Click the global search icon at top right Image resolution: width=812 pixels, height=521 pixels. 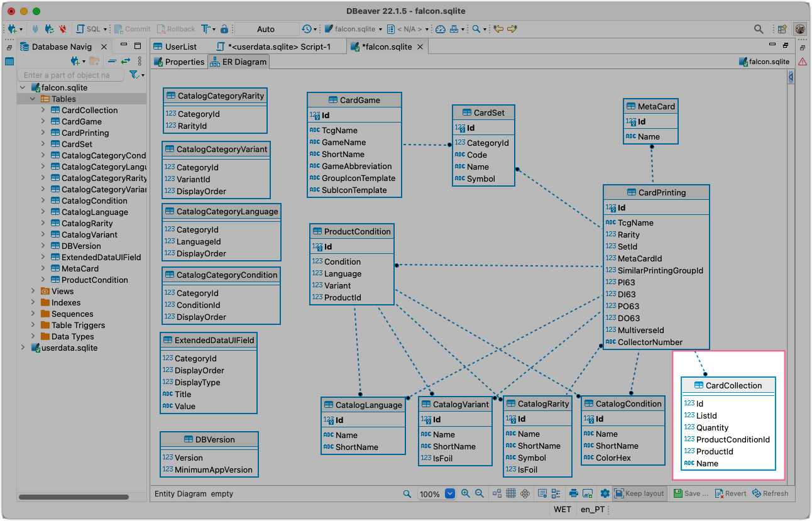point(759,29)
